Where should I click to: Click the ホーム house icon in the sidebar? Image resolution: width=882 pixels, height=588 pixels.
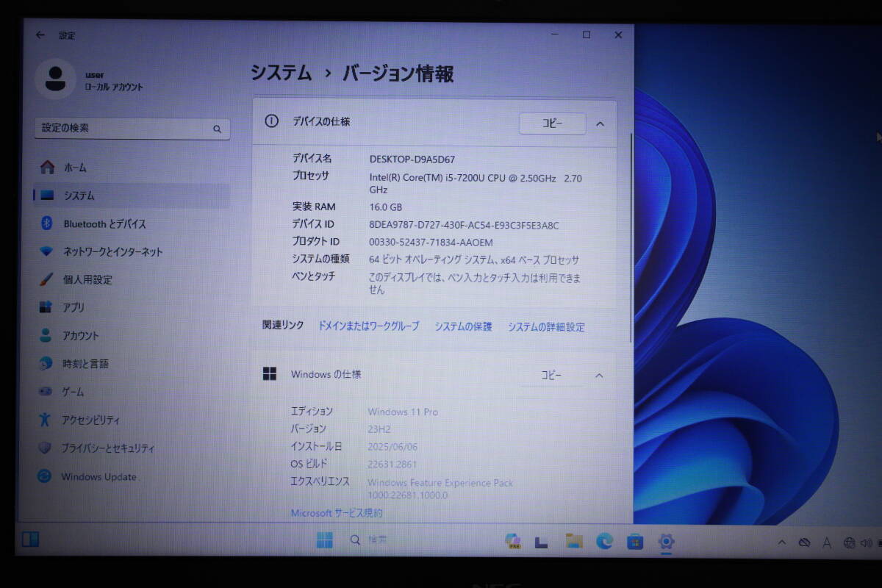(x=47, y=168)
